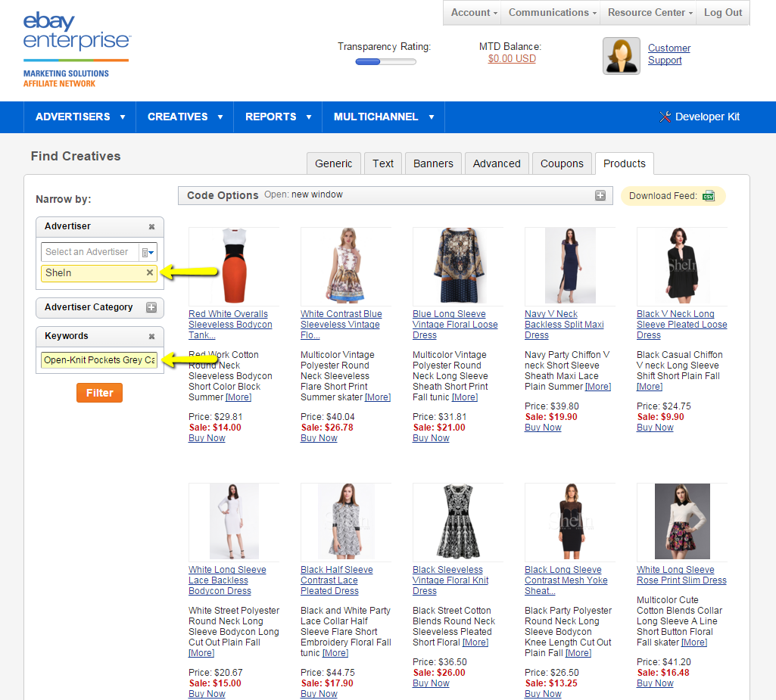
Task: Switch to the Coupons tab
Action: 562,163
